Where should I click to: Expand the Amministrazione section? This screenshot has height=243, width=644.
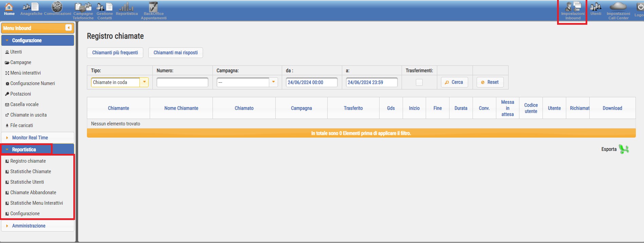click(29, 226)
